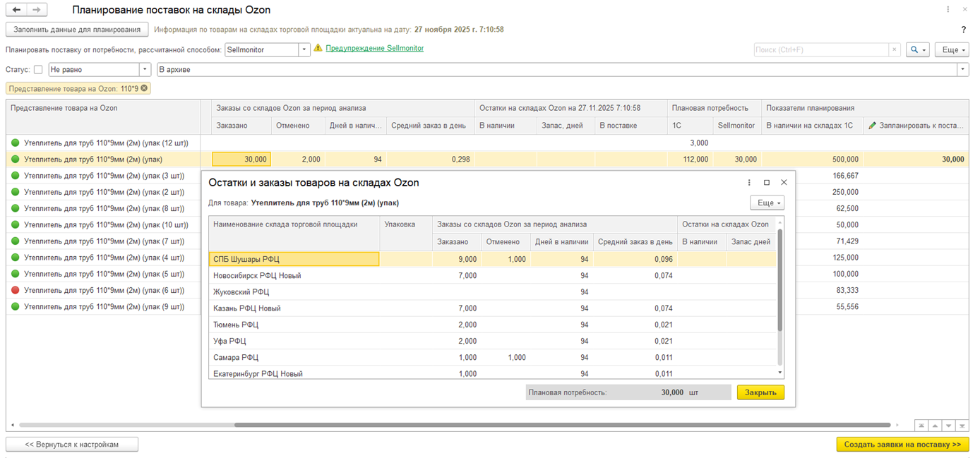Click the forward navigation arrow

[x=37, y=10]
